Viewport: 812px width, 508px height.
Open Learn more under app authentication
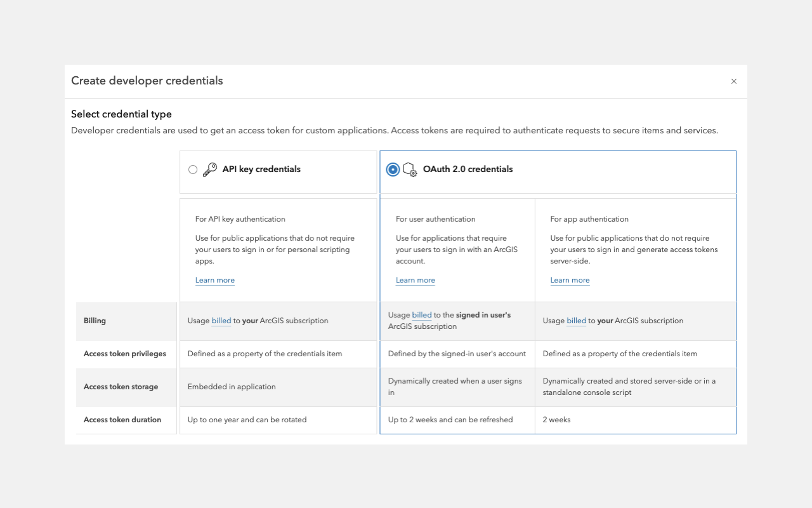tap(570, 280)
